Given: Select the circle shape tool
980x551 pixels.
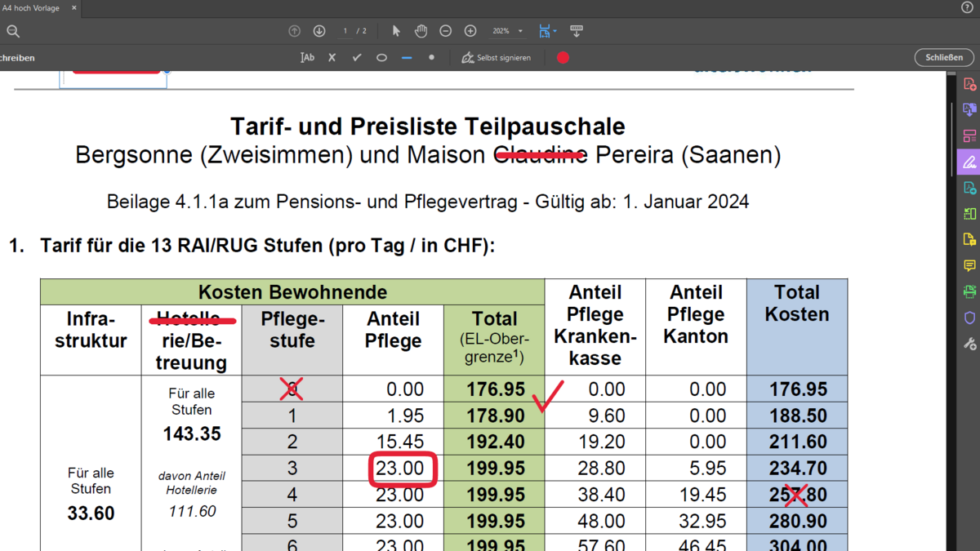Looking at the screenshot, I should (x=381, y=58).
